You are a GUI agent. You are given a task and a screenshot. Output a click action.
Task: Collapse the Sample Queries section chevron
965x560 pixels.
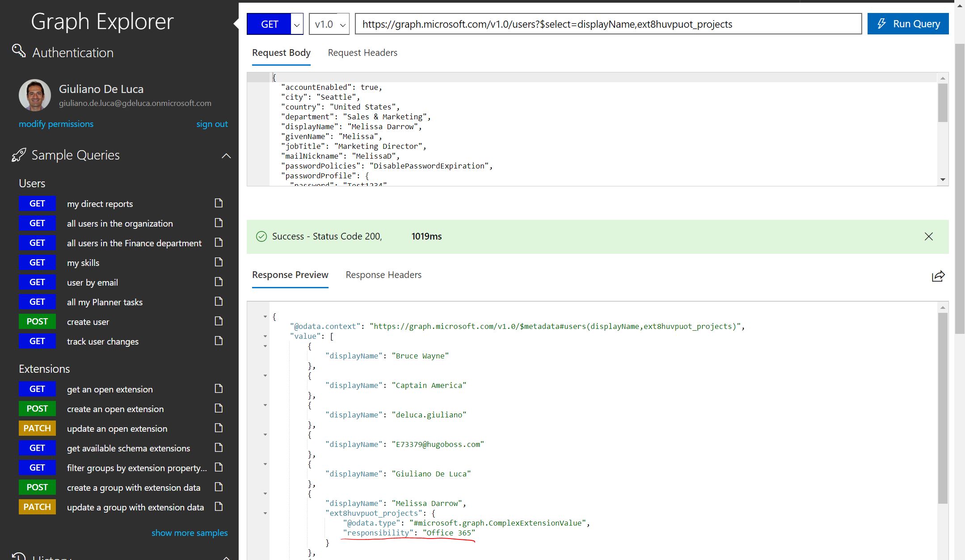pyautogui.click(x=226, y=156)
